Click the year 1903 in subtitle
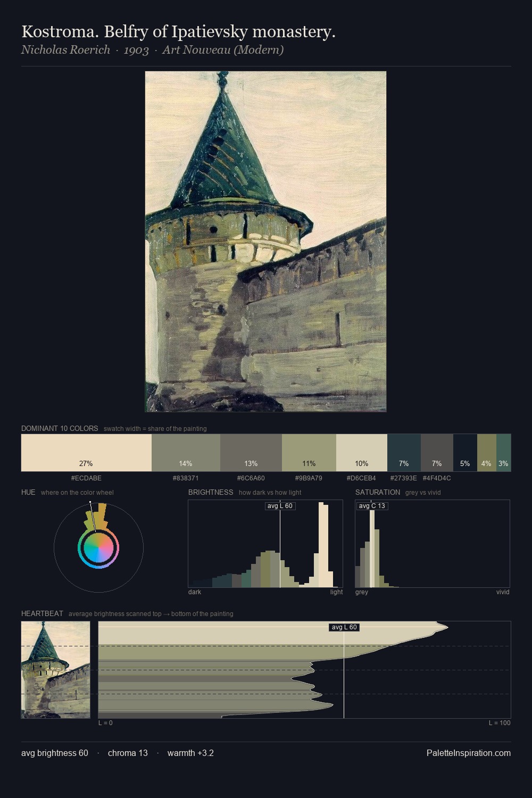Viewport: 532px width, 798px height. (136, 50)
